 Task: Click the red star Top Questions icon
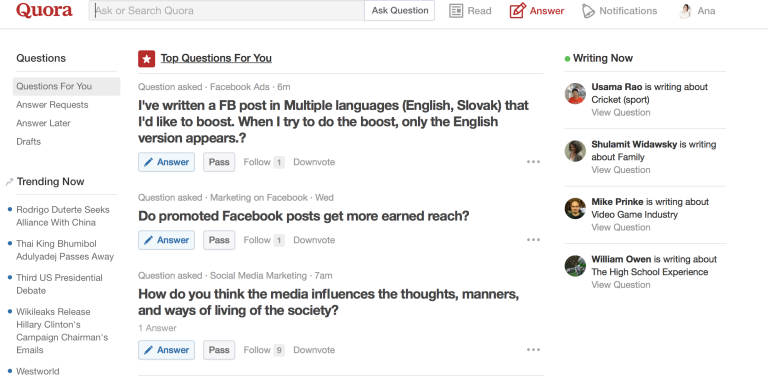click(146, 58)
